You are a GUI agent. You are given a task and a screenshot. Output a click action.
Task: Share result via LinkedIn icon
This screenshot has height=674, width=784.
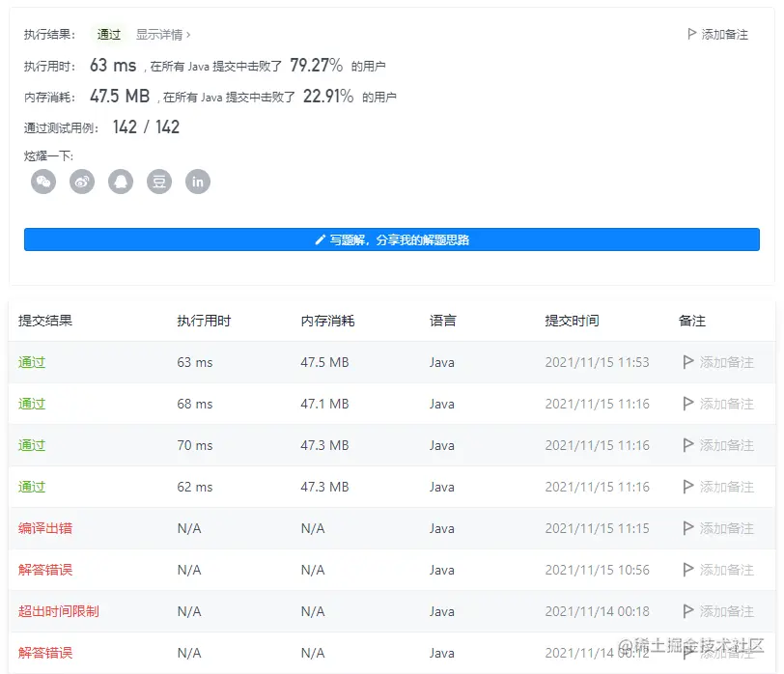pos(198,182)
